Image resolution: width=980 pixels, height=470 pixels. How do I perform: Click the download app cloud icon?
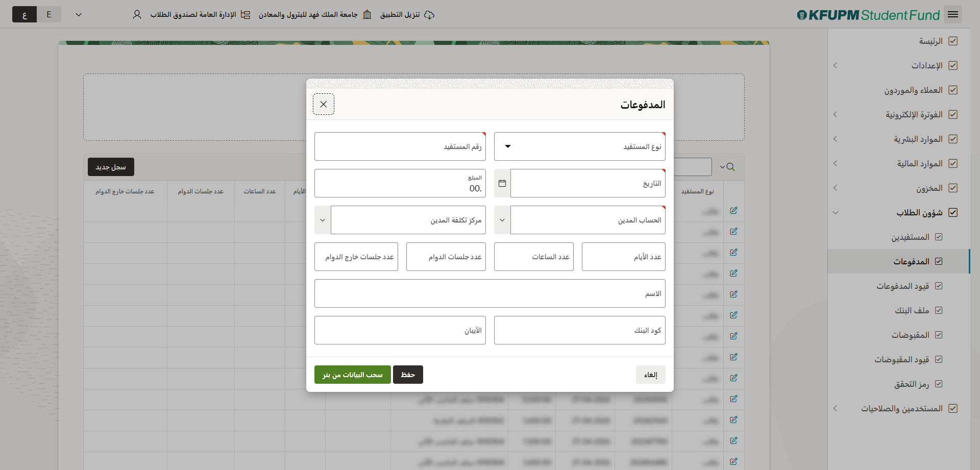(x=429, y=15)
